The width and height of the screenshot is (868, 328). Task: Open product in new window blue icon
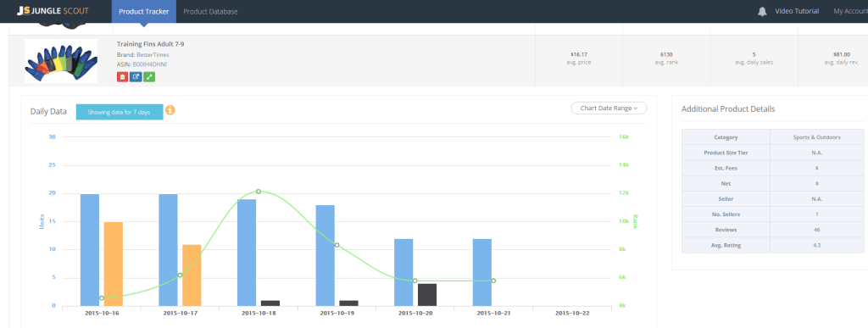[x=136, y=77]
